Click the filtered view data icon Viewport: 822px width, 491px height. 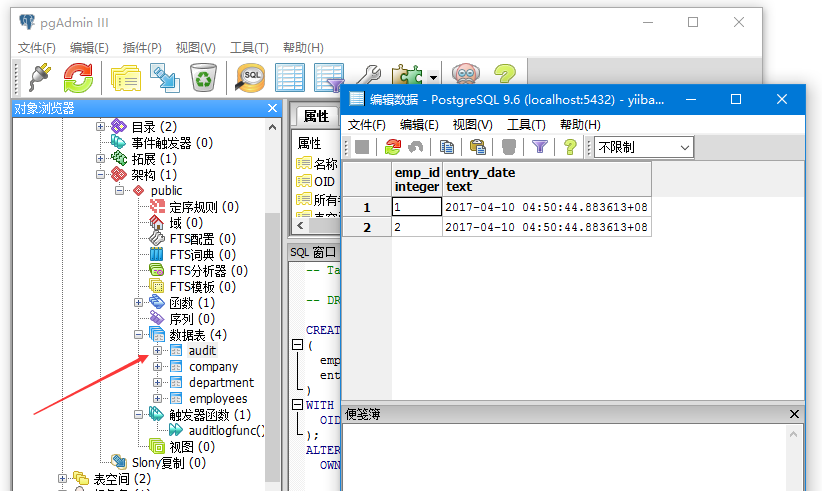(x=329, y=78)
